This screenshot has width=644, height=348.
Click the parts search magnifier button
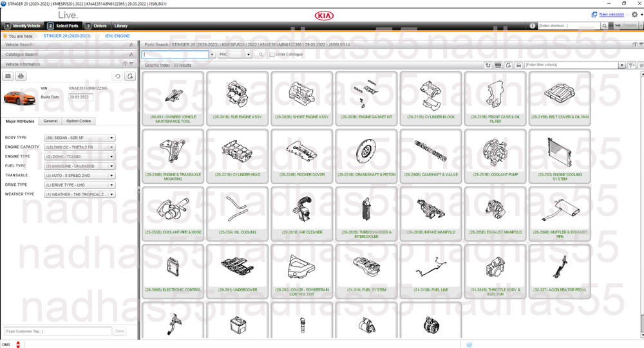(261, 55)
